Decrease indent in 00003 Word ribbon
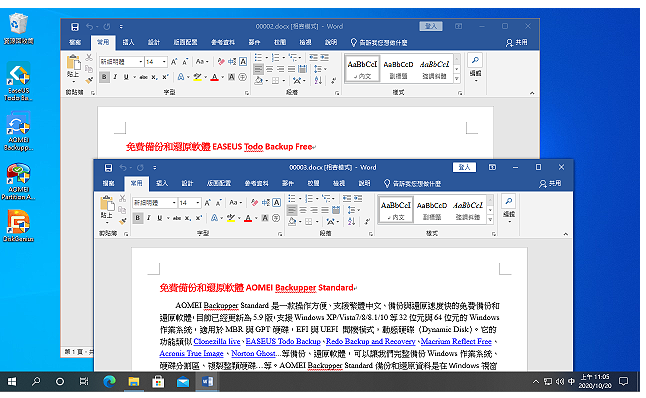 [x=347, y=198]
